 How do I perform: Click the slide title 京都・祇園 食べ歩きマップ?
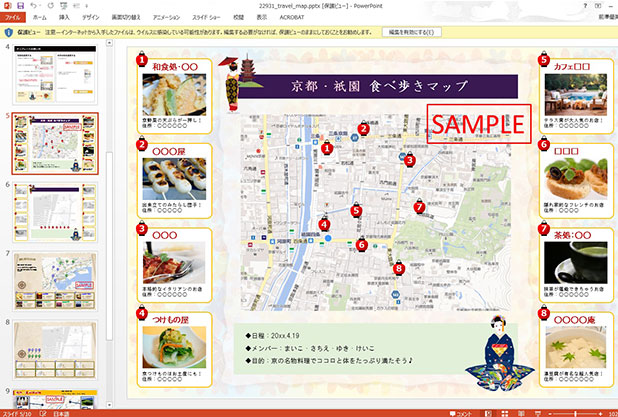tap(379, 86)
